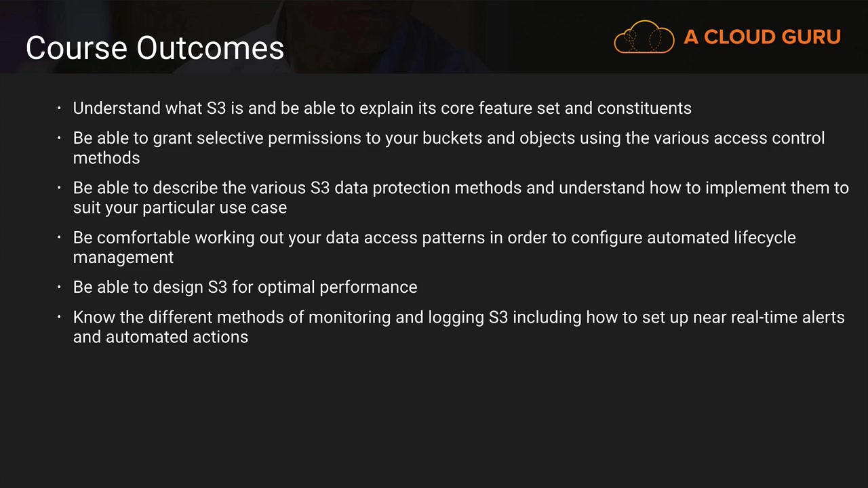Click the line and automated actions
This screenshot has height=488, width=868.
[161, 337]
